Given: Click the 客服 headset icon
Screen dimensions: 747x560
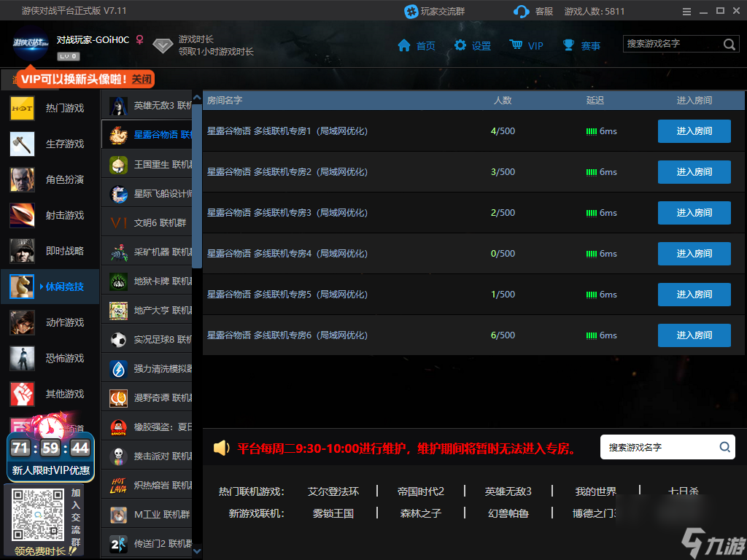Looking at the screenshot, I should (x=522, y=11).
